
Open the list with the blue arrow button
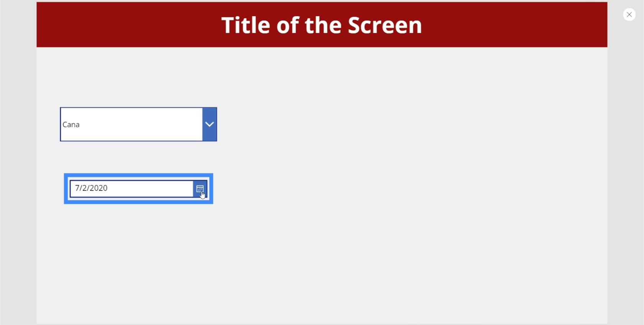click(209, 124)
